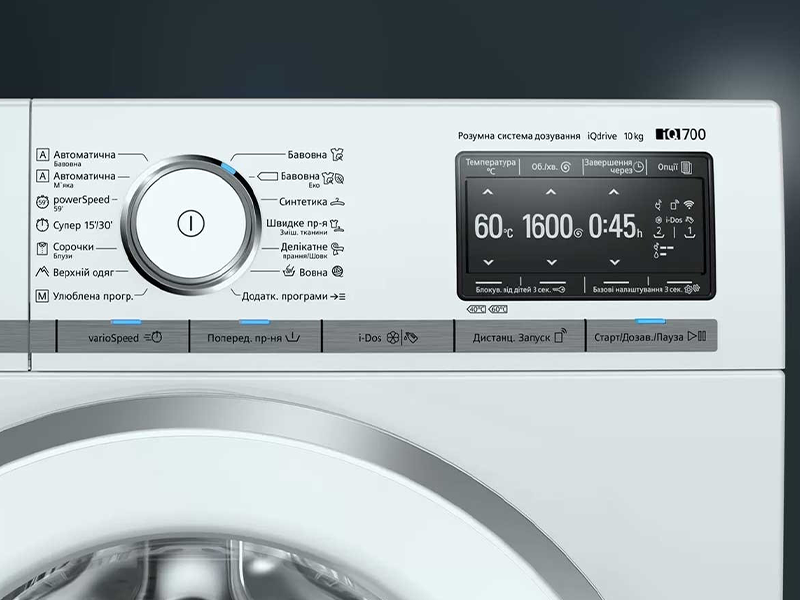Image resolution: width=800 pixels, height=600 pixels.
Task: Hold Базові налаштування 3 сек. label
Action: click(x=638, y=289)
